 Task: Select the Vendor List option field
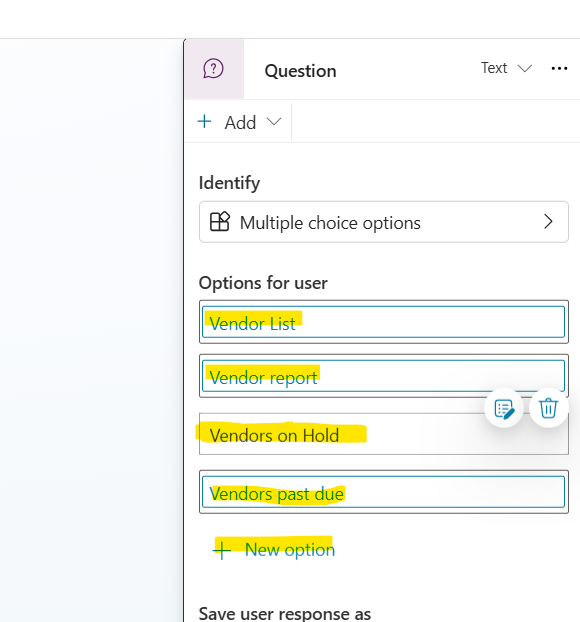[383, 322]
